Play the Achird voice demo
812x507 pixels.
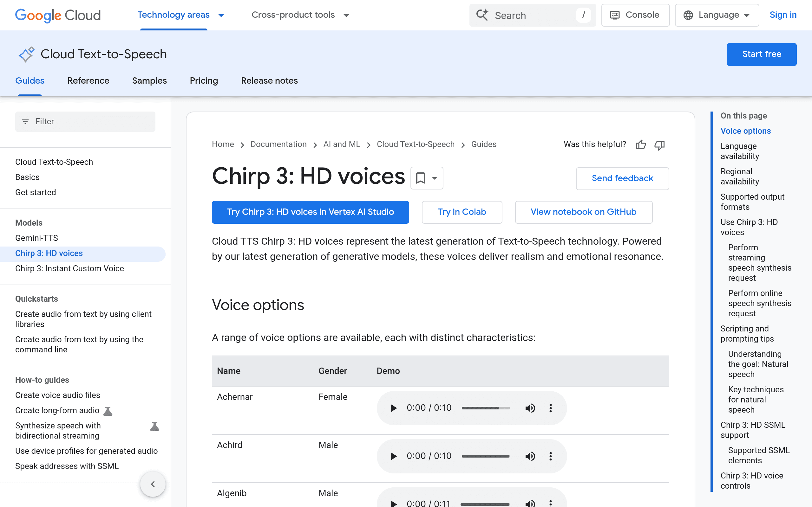pyautogui.click(x=393, y=456)
